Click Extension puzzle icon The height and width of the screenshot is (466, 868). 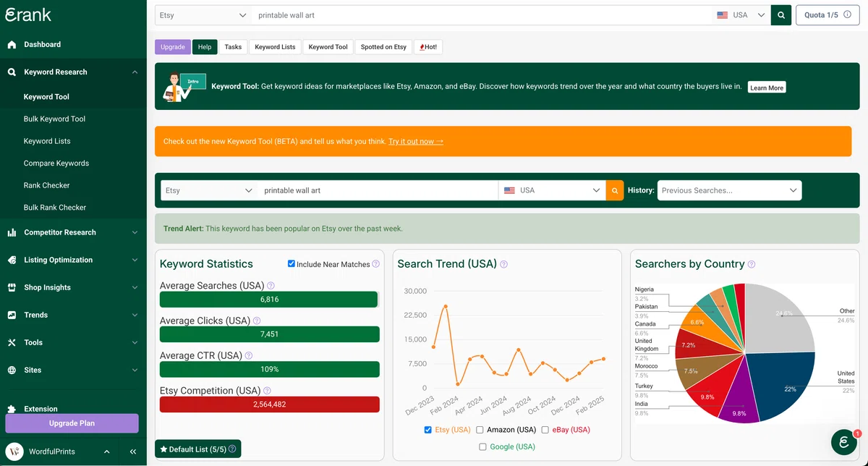(12, 409)
